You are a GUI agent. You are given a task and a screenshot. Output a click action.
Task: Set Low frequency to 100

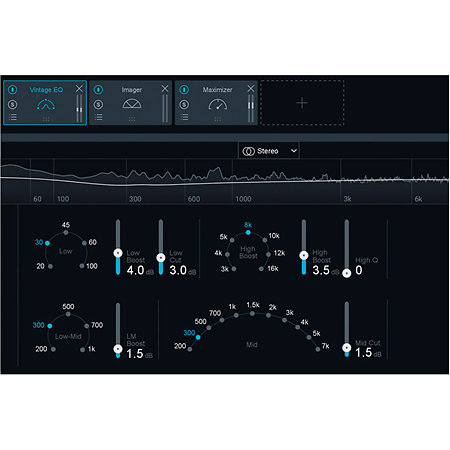tap(82, 266)
